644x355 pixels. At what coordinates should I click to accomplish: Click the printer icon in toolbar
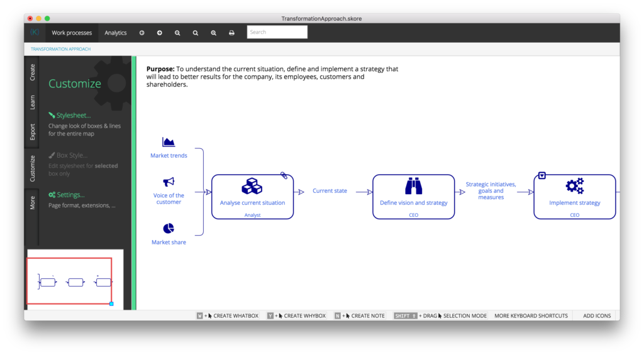point(231,33)
